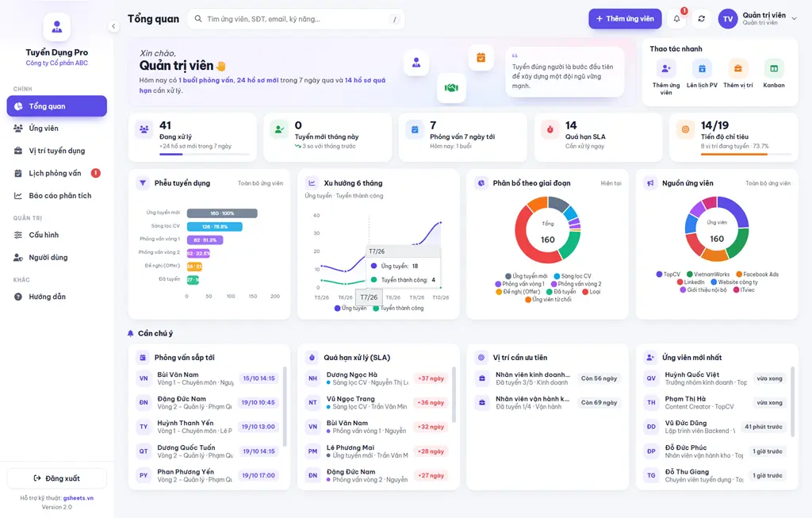
Task: Click quick action Thêm ứng viên icon
Action: tap(666, 68)
